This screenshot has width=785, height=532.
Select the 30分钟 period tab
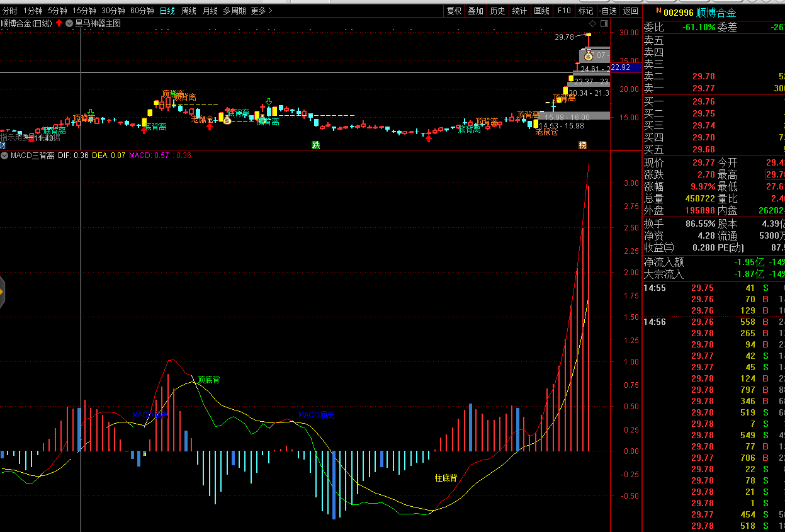113,11
